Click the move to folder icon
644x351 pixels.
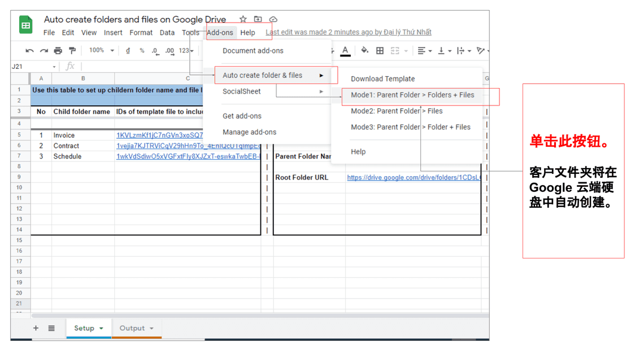click(x=258, y=20)
